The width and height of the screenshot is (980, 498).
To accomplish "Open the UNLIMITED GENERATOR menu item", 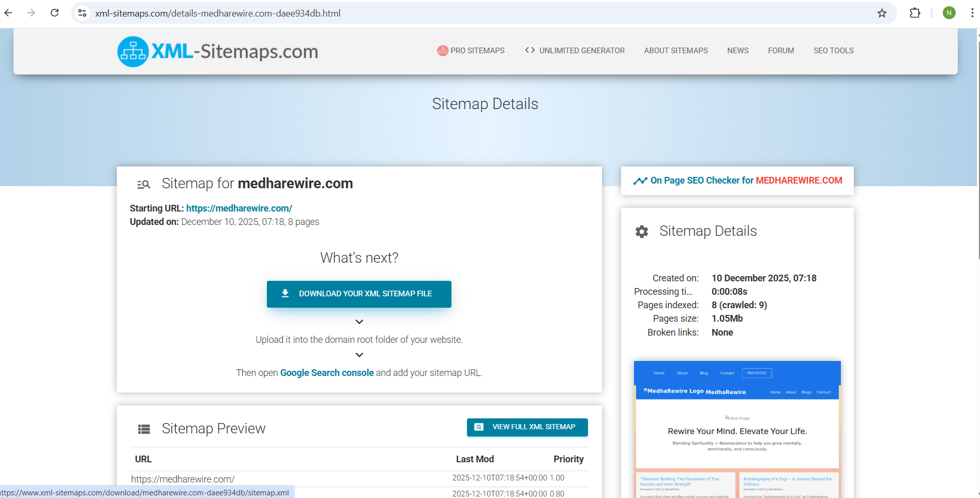I will (x=575, y=51).
